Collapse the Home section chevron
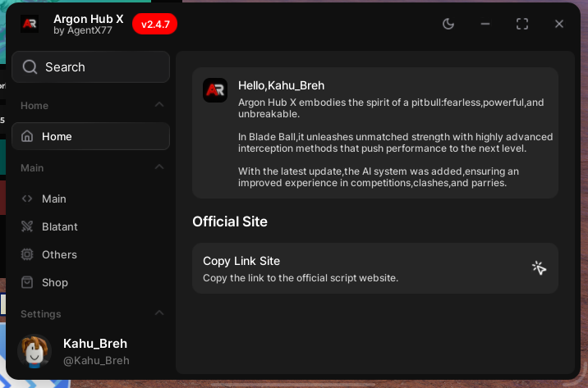Viewport: 588px width, 388px height. pos(159,105)
